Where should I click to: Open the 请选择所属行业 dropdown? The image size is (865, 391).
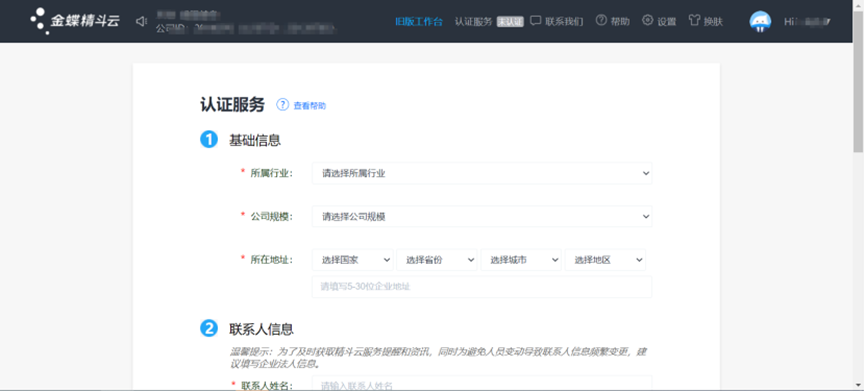tap(482, 173)
